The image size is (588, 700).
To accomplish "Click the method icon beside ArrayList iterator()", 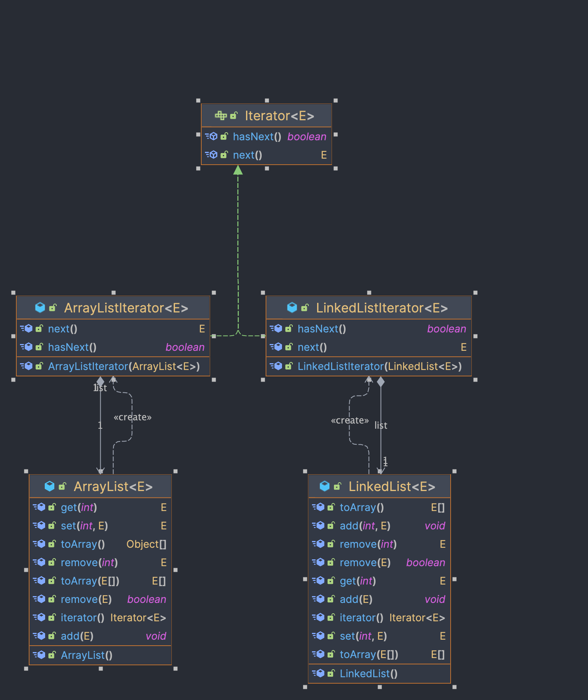I will [39, 617].
